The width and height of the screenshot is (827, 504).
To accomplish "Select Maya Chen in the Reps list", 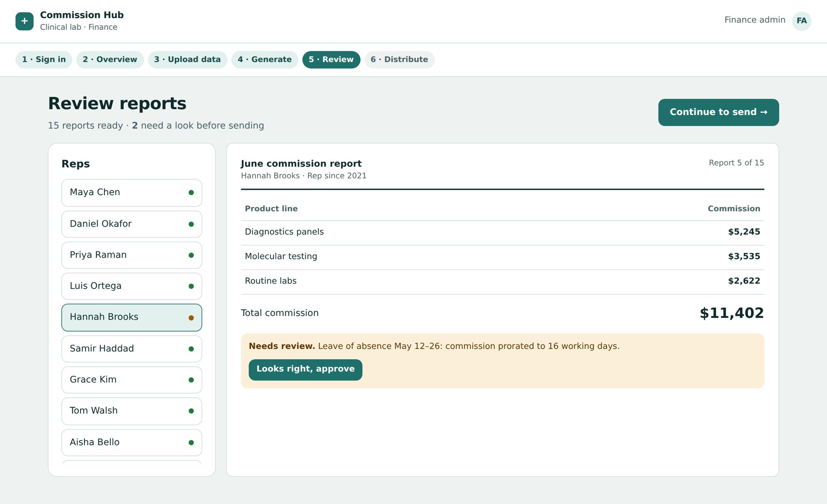I will (131, 193).
